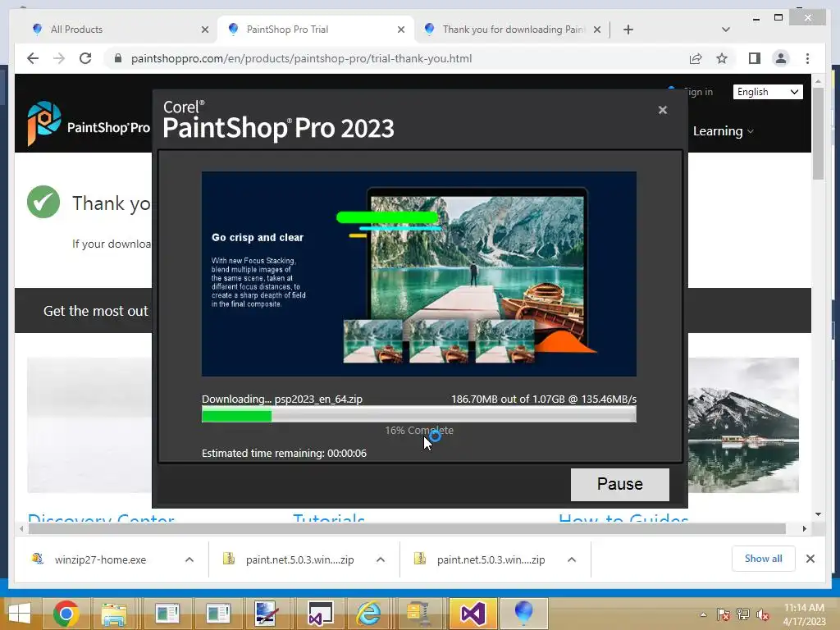
Task: Open the How-to Guides link
Action: (x=623, y=518)
